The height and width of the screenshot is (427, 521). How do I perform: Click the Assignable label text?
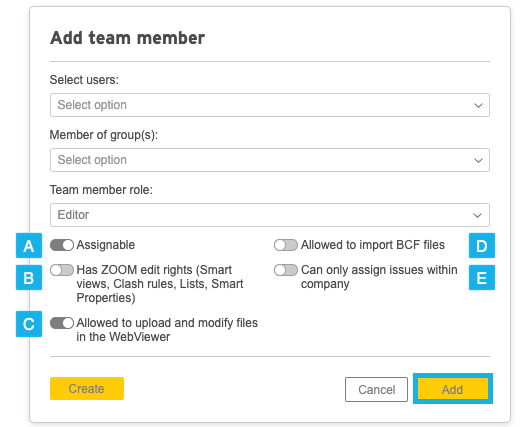106,245
